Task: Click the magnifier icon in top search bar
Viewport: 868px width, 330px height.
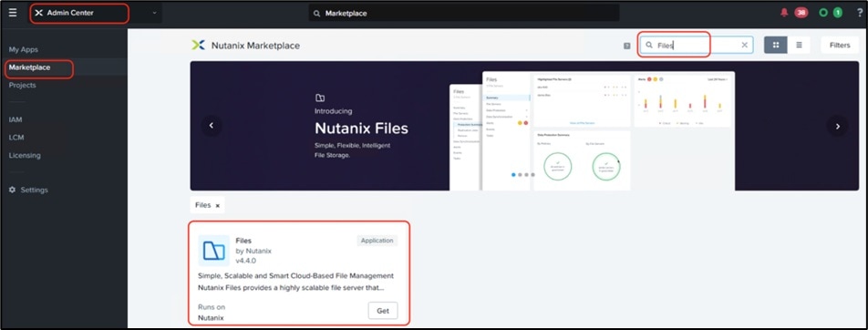Action: pyautogui.click(x=316, y=14)
